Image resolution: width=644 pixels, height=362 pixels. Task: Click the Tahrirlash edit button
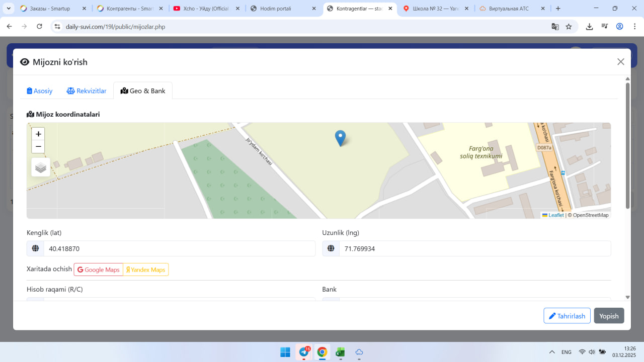567,316
